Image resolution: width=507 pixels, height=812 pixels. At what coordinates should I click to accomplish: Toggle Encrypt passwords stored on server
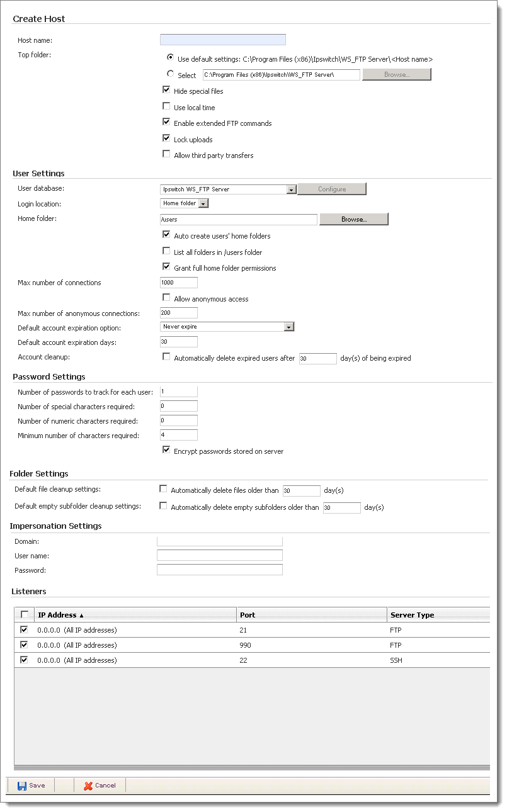point(166,451)
